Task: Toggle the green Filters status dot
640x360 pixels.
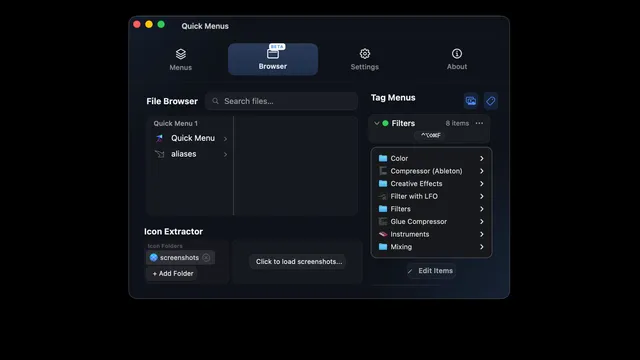Action: click(x=385, y=123)
